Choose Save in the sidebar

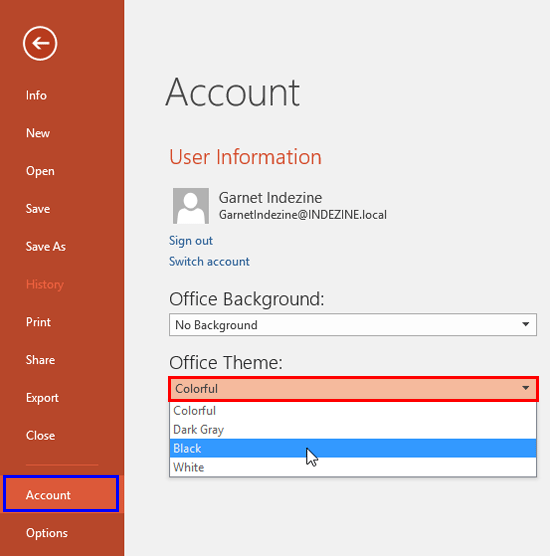[38, 208]
